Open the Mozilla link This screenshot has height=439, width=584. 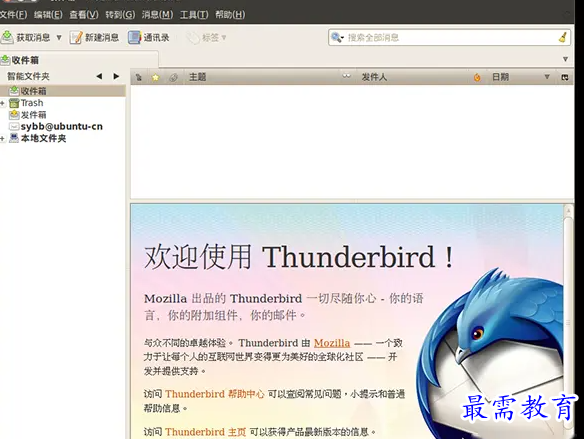[332, 343]
